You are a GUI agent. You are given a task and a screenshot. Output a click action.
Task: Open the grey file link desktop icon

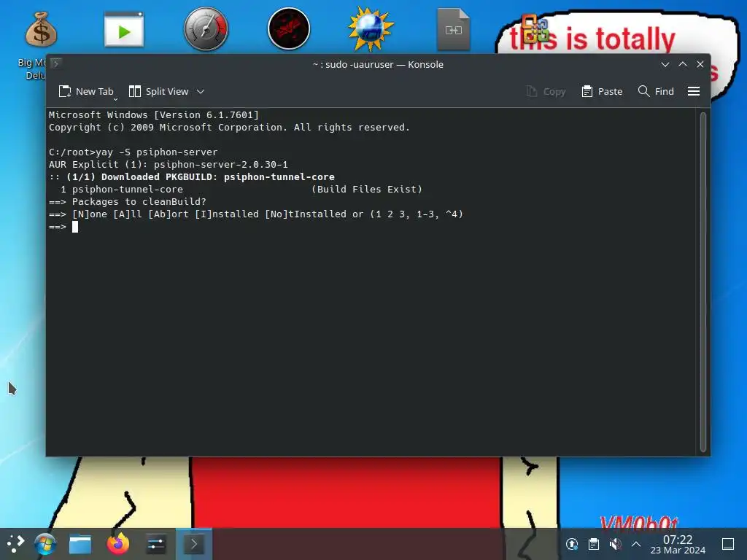pyautogui.click(x=454, y=29)
